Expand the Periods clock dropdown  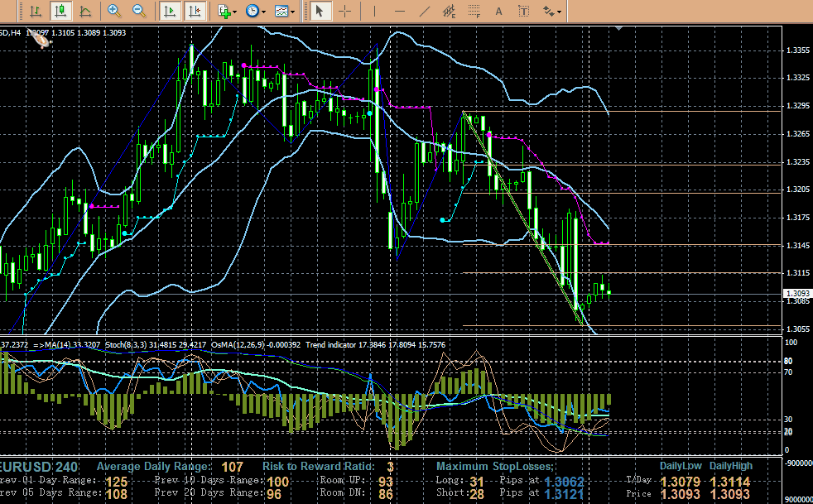tap(256, 12)
